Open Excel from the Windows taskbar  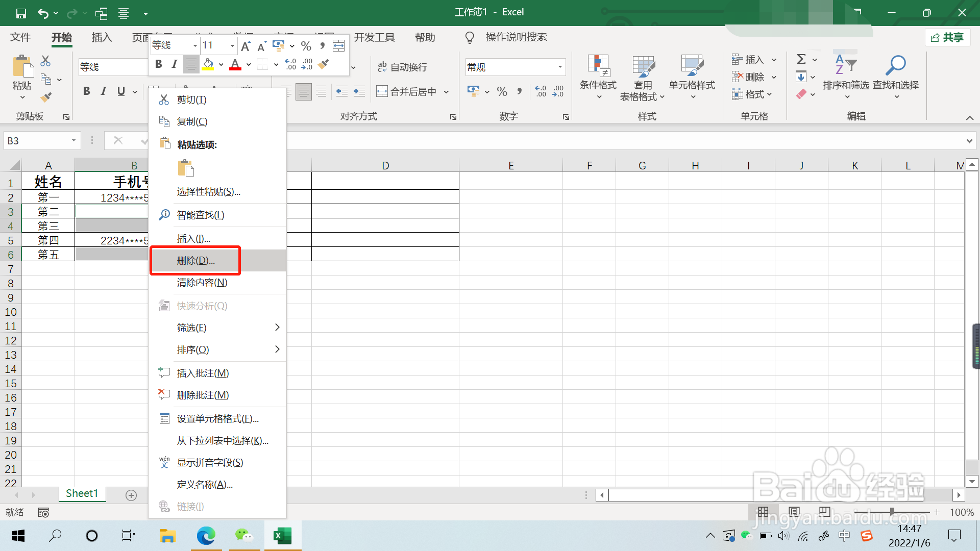[x=282, y=536]
